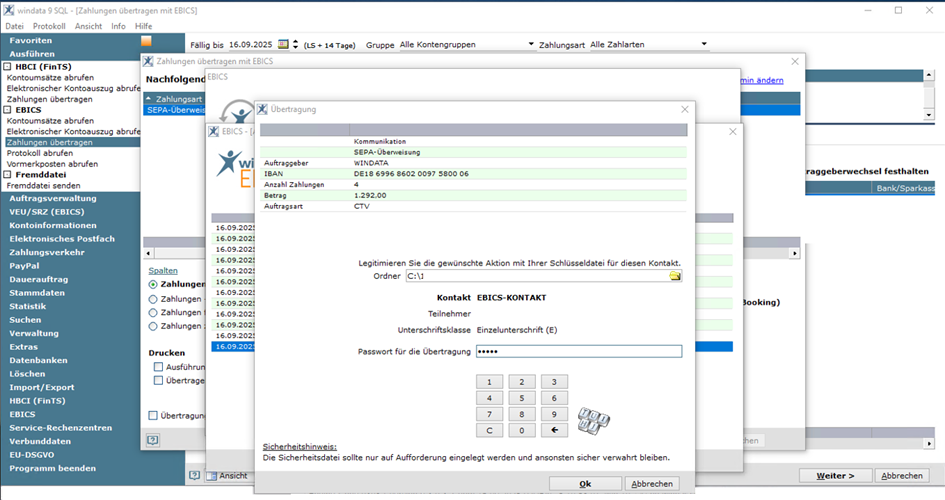Click the scrambled keypad dice icon
This screenshot has width=945, height=500.
593,419
